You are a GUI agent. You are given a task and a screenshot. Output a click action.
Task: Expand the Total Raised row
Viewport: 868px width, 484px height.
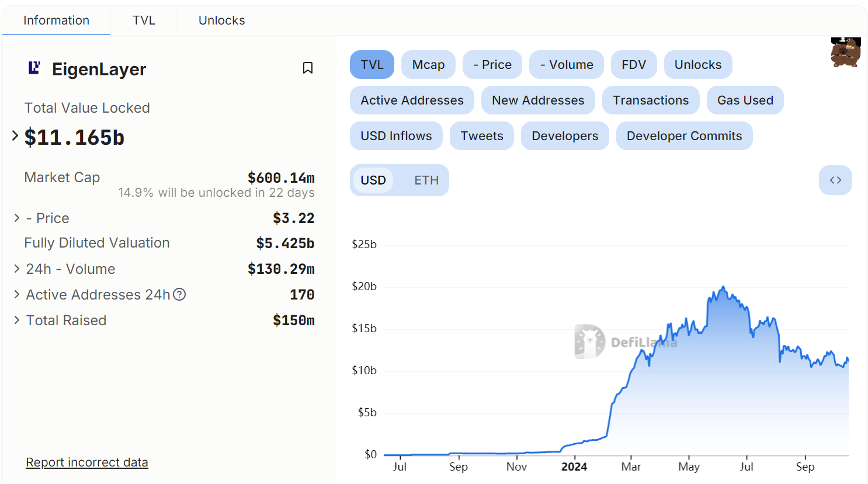pyautogui.click(x=17, y=320)
